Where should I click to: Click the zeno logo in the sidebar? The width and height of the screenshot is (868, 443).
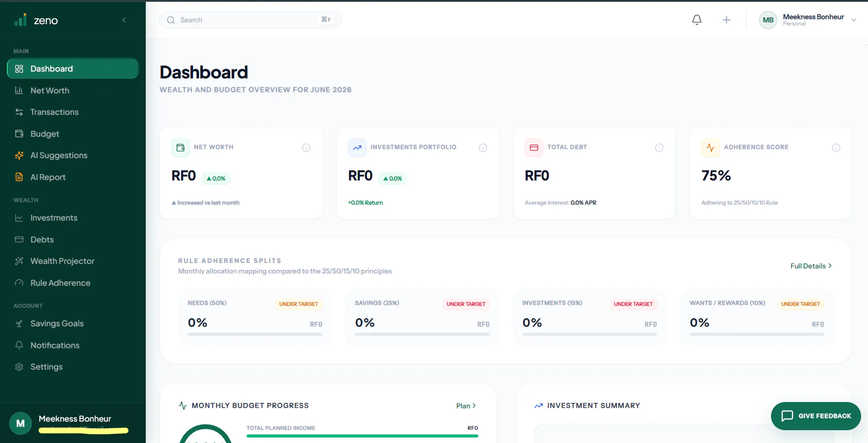tap(36, 20)
